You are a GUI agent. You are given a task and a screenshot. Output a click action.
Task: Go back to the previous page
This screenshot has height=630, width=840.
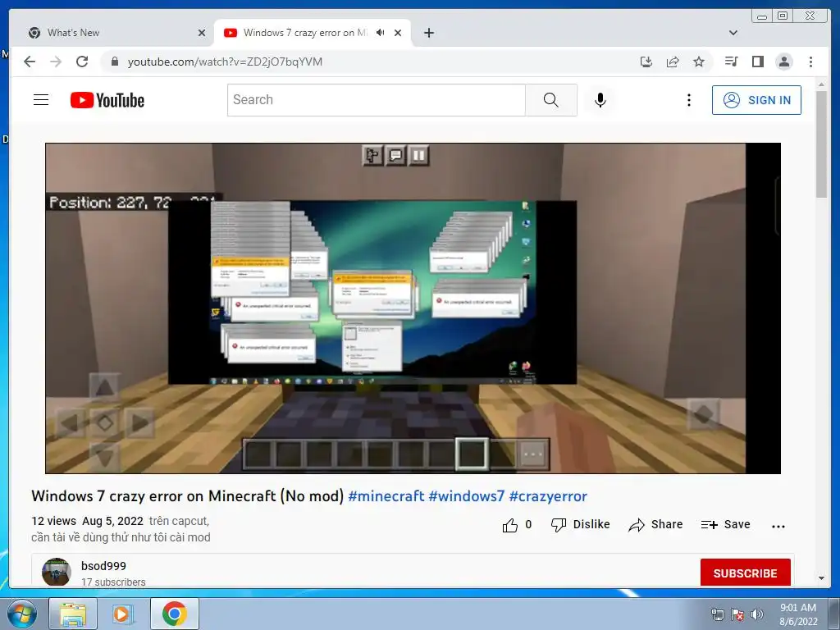(30, 62)
